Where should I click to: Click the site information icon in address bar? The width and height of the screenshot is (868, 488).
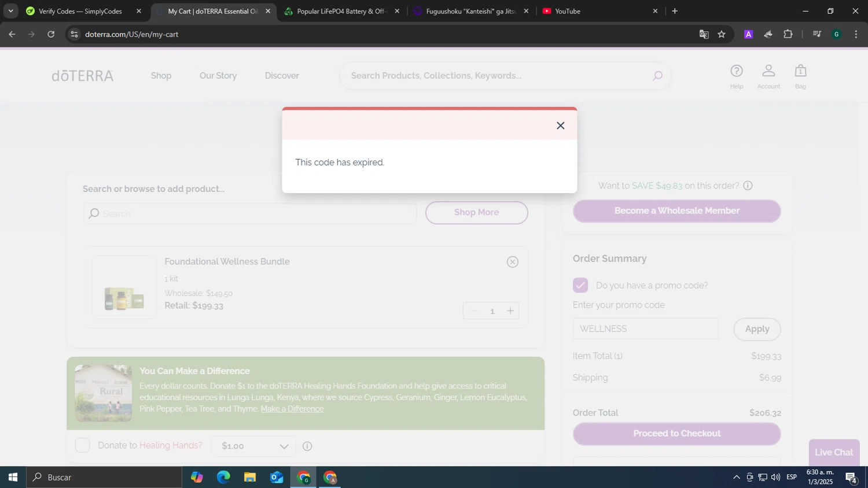pos(73,34)
